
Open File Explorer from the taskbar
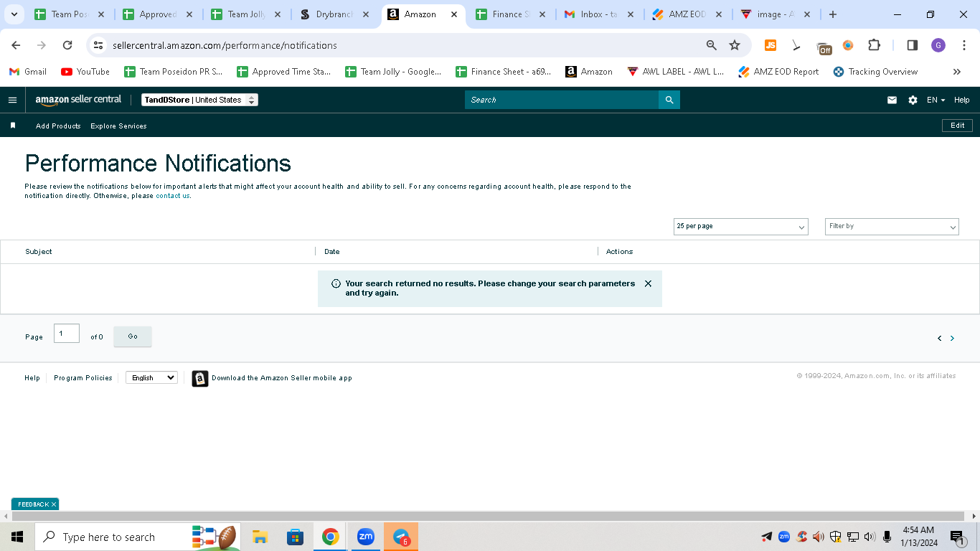(x=260, y=537)
